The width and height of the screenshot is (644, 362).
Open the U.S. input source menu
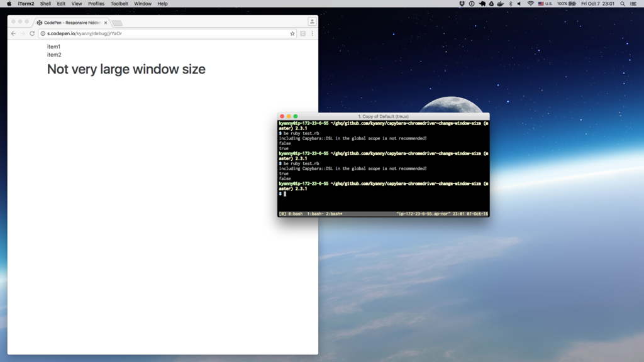point(545,4)
